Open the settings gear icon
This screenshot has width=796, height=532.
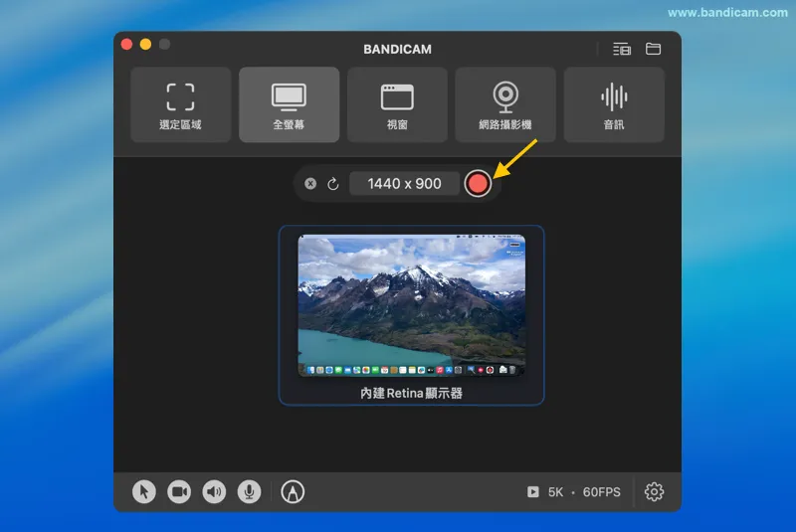coord(654,491)
